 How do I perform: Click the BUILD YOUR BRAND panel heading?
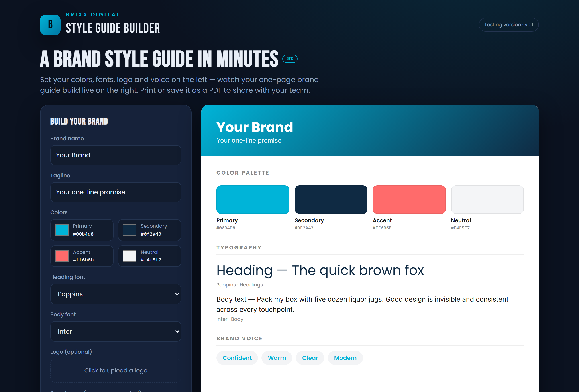(x=79, y=121)
